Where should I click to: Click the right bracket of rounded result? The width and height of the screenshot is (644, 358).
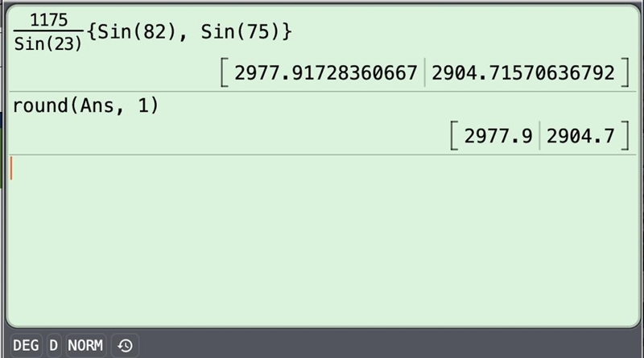(x=625, y=135)
